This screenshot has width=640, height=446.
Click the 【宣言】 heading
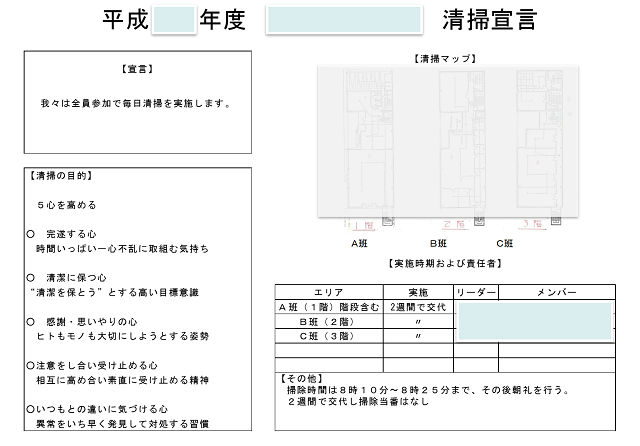pos(138,69)
